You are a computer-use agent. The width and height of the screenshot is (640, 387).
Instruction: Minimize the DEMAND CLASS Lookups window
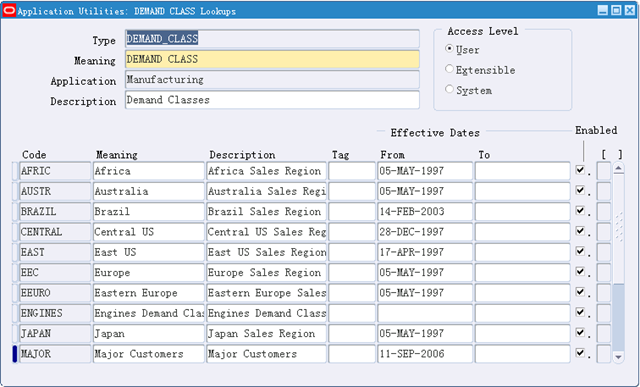[603, 11]
